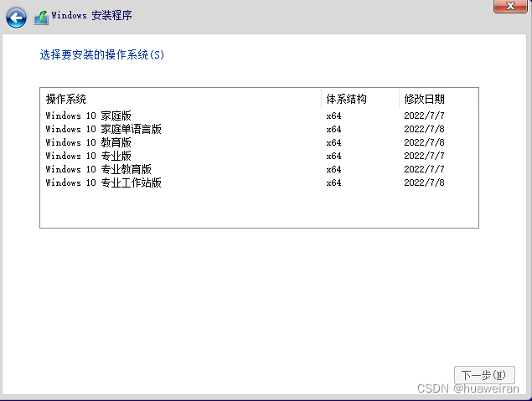
Task: Click the 下一步(N) button
Action: [484, 375]
